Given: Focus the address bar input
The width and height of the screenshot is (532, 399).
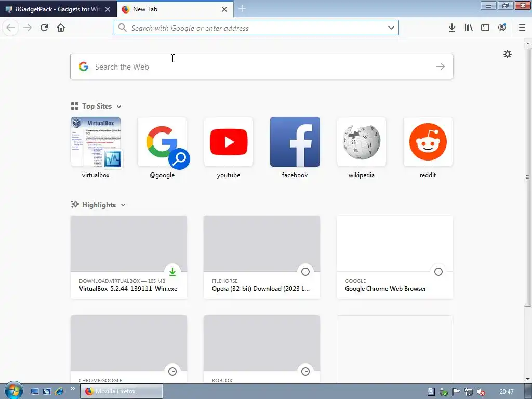Looking at the screenshot, I should tap(256, 28).
